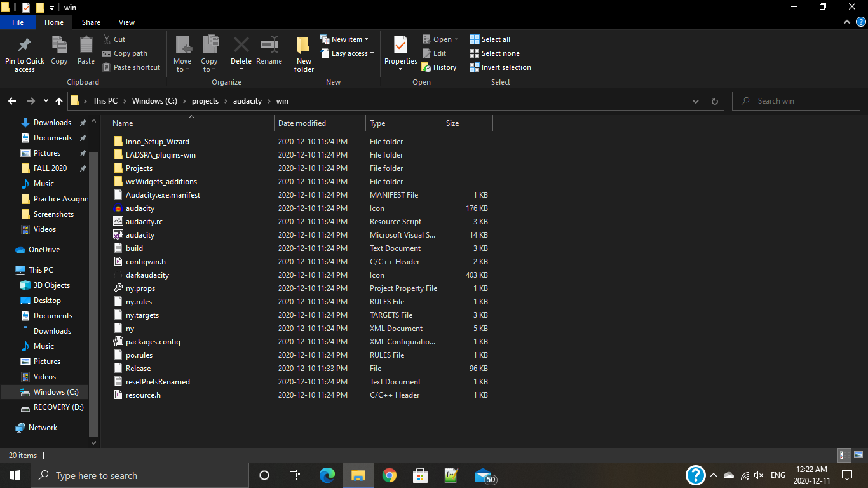Viewport: 868px width, 488px height.
Task: Select RECOVERY (D:) drive
Action: [58, 407]
